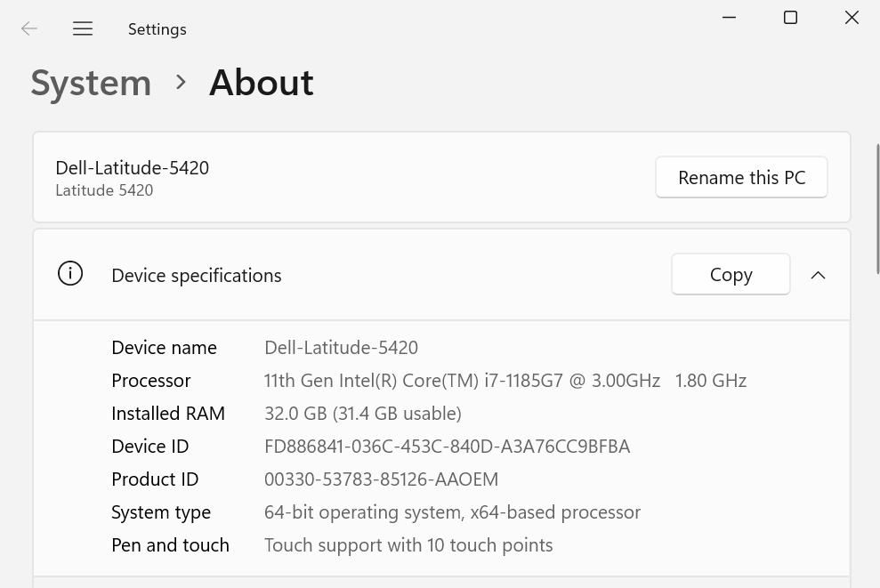Select the PC name Dell-Latitude-5420 in the header card
Screen dimensions: 880x588
132,168
